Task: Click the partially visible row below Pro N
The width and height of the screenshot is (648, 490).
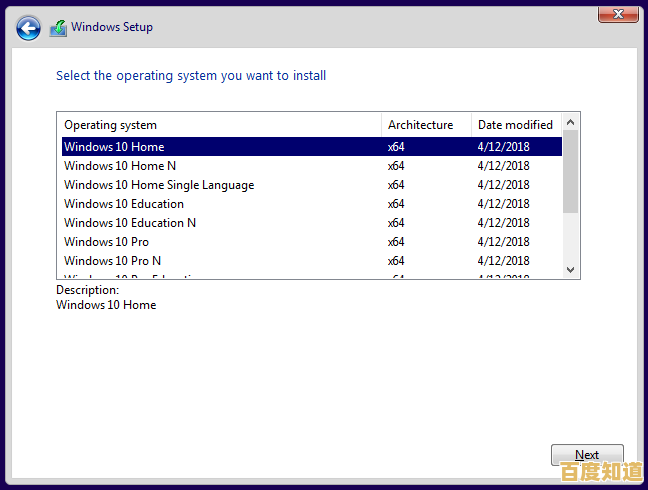Action: 130,275
